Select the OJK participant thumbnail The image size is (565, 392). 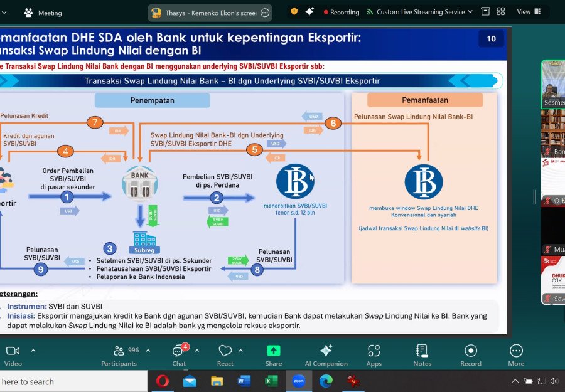coord(553,182)
